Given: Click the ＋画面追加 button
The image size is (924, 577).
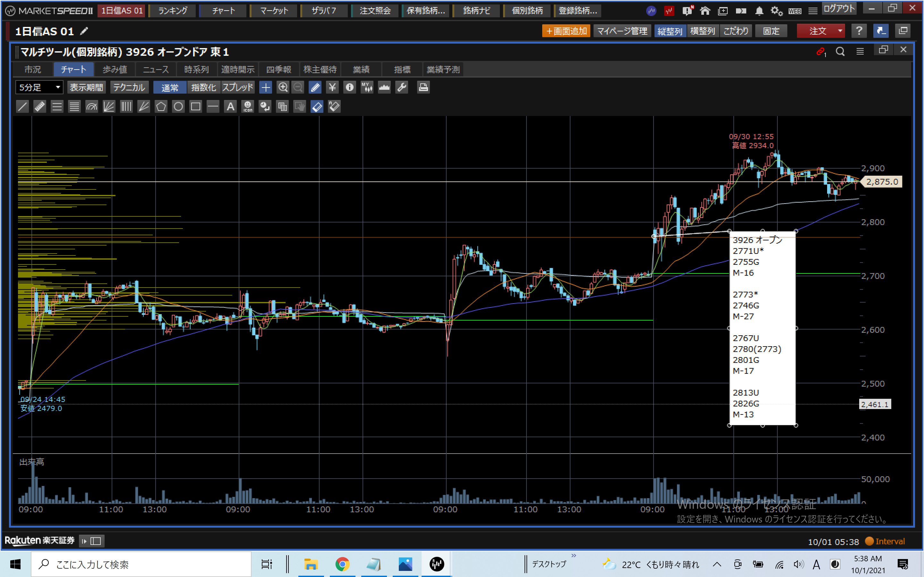Looking at the screenshot, I should (x=566, y=31).
